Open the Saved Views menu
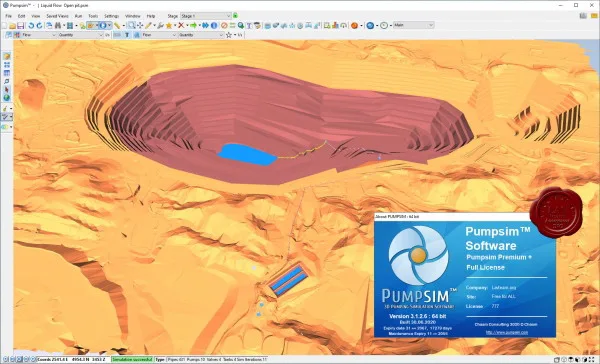Viewport: 600px width, 364px height. pyautogui.click(x=57, y=16)
